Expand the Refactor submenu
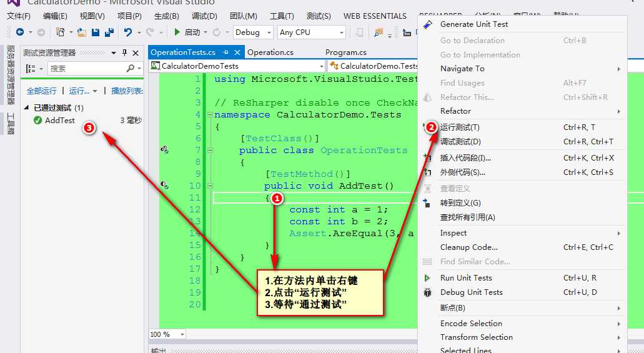This screenshot has width=644, height=353. [522, 111]
